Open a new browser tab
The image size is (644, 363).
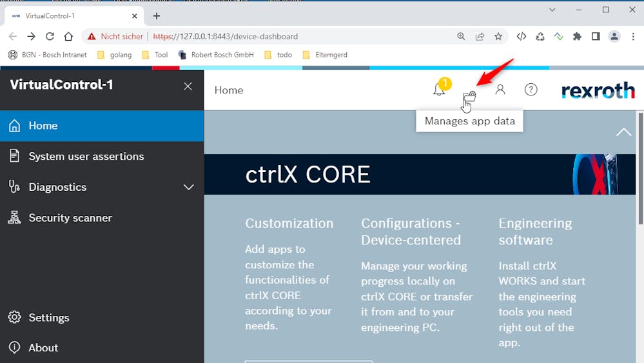157,16
